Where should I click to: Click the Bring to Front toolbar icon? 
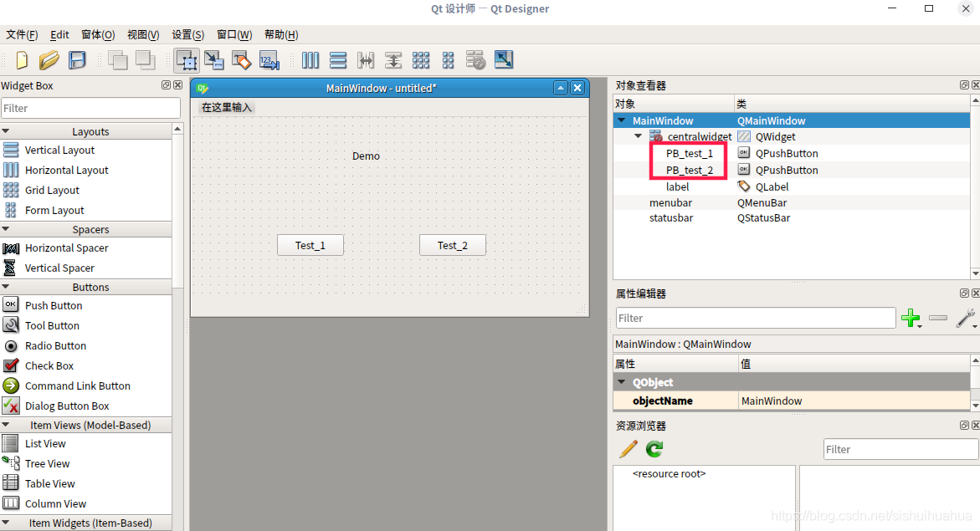(145, 60)
